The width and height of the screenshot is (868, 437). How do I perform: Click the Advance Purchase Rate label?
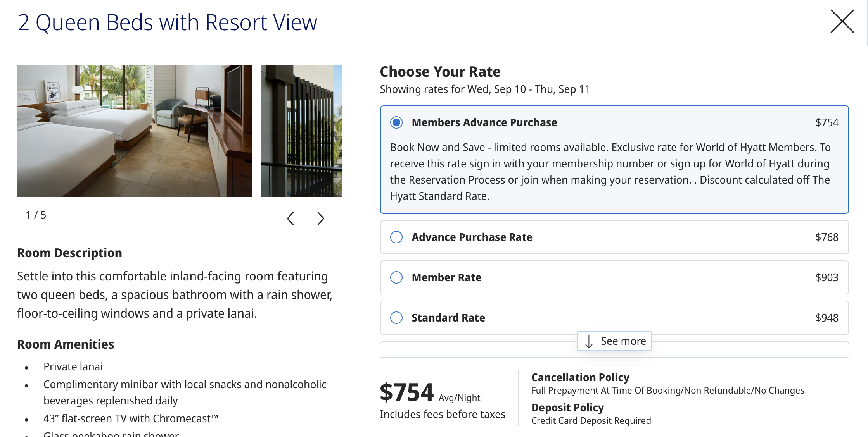[x=472, y=237]
